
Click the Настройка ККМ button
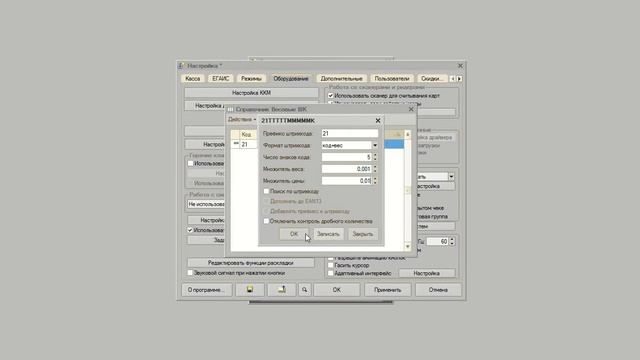(251, 93)
